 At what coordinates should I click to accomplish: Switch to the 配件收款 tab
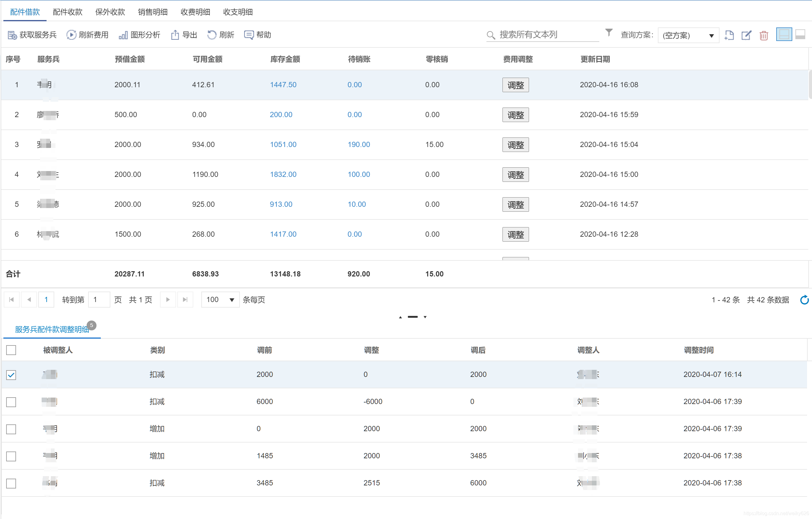[68, 12]
